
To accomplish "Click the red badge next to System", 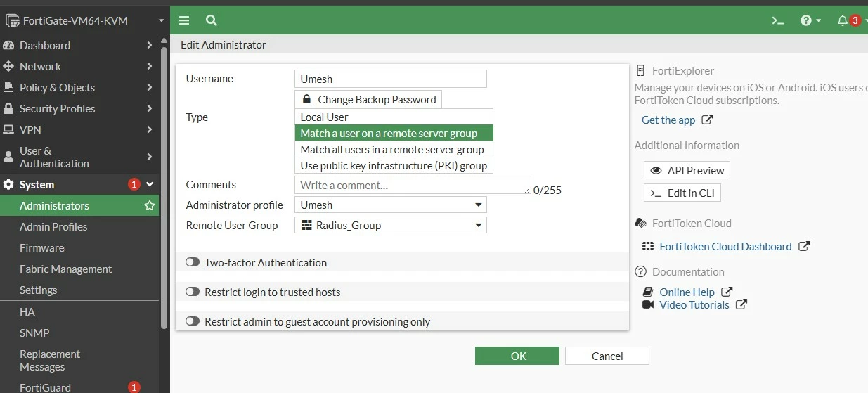I will 134,184.
